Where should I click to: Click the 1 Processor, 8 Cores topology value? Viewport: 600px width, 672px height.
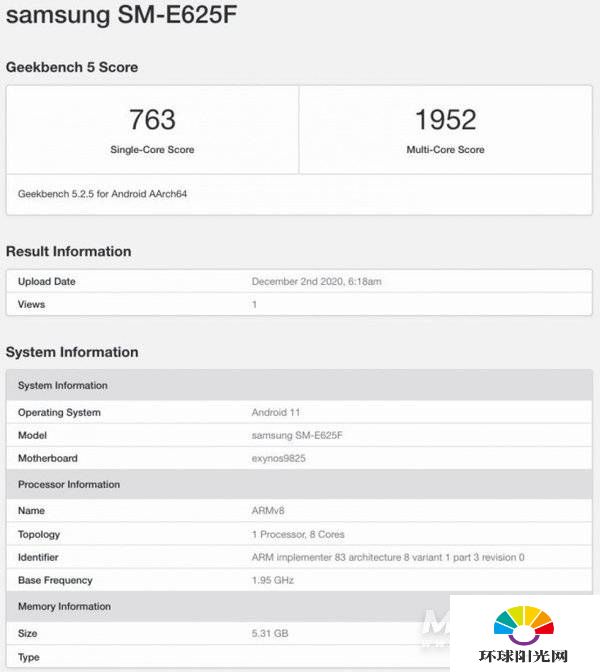tap(298, 534)
